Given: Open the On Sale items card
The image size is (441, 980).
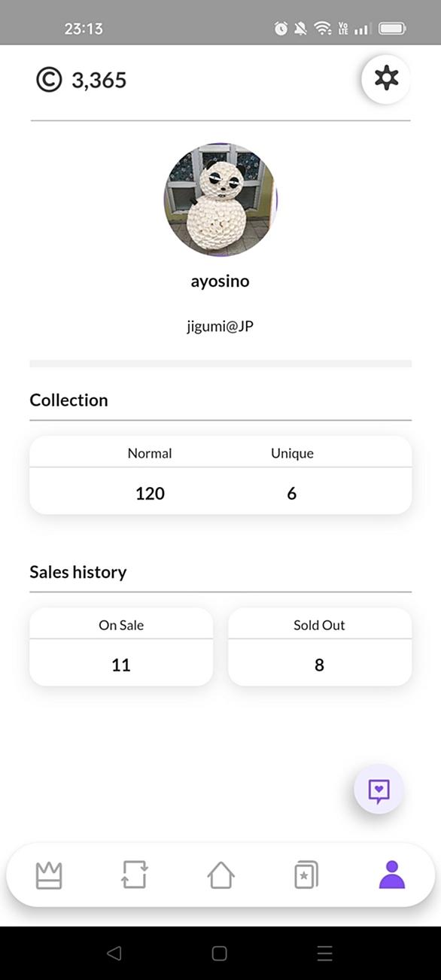Looking at the screenshot, I should tap(121, 647).
